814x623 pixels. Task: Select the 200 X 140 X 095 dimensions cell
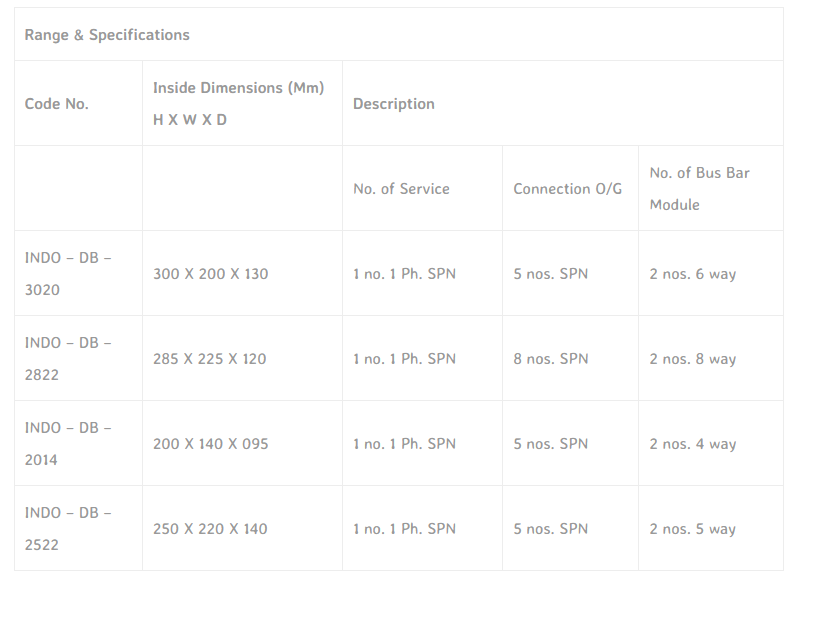click(x=211, y=444)
